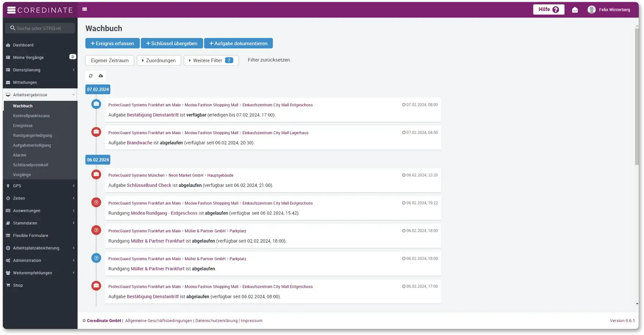644x335 pixels.
Task: Toggle the hamburger menu beside Coredinate logo
Action: tap(11, 10)
